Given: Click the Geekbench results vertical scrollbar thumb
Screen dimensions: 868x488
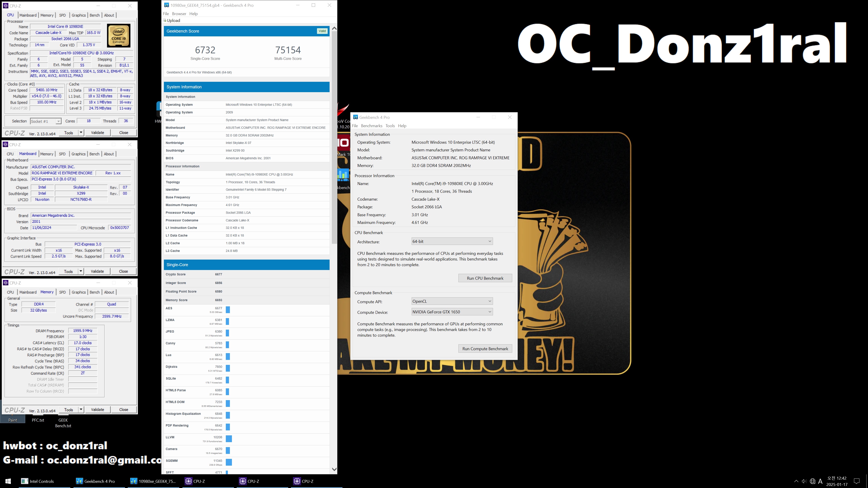Looking at the screenshot, I should 334,137.
